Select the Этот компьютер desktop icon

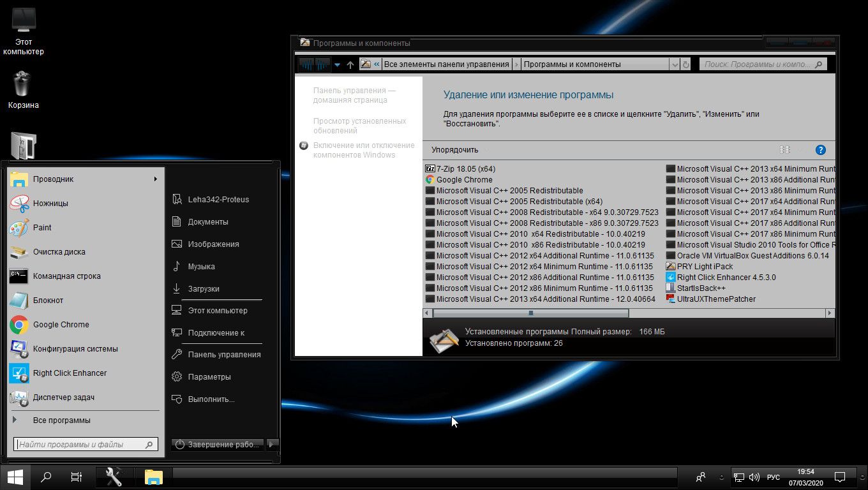24,31
